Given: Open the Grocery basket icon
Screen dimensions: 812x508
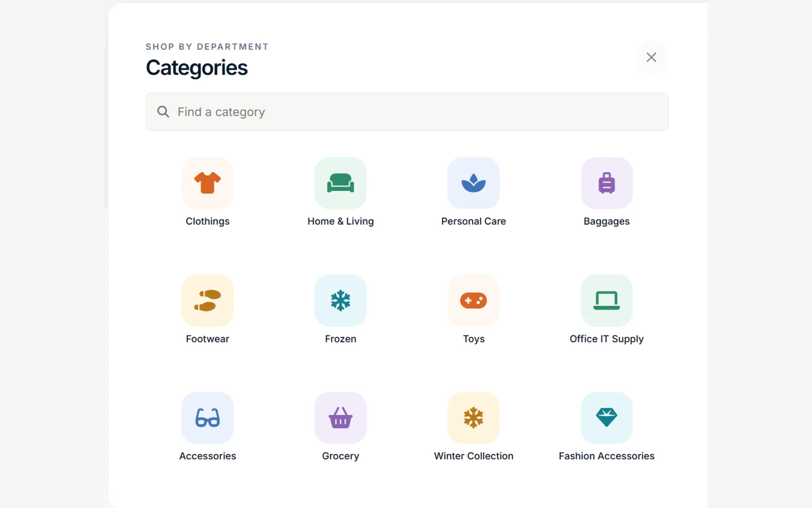Looking at the screenshot, I should tap(341, 418).
